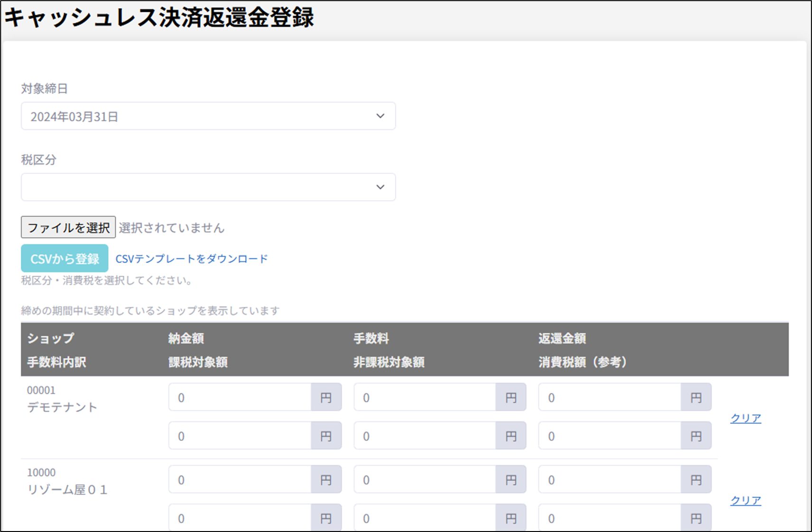Screen dimensions: 812x532
Task: Focus 手数料 field for デモテナント
Action: click(x=424, y=397)
